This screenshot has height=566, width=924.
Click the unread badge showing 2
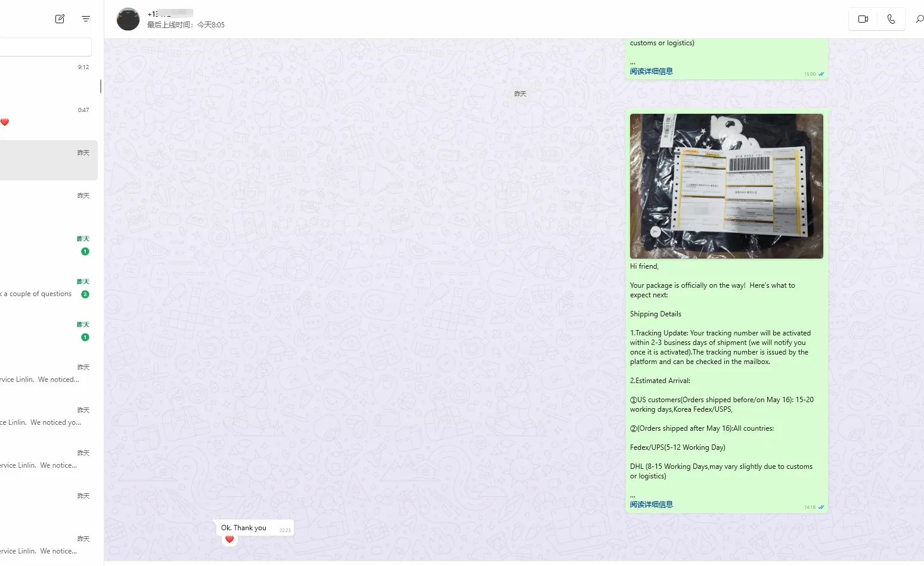[x=85, y=294]
